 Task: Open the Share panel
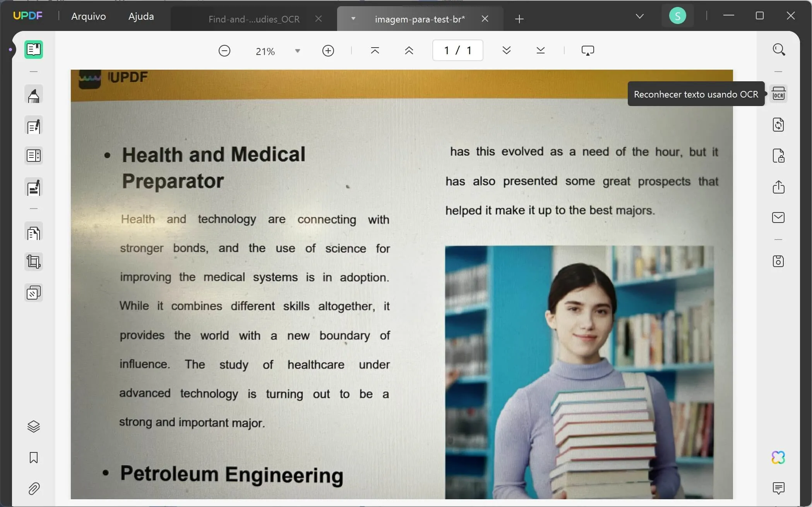778,187
